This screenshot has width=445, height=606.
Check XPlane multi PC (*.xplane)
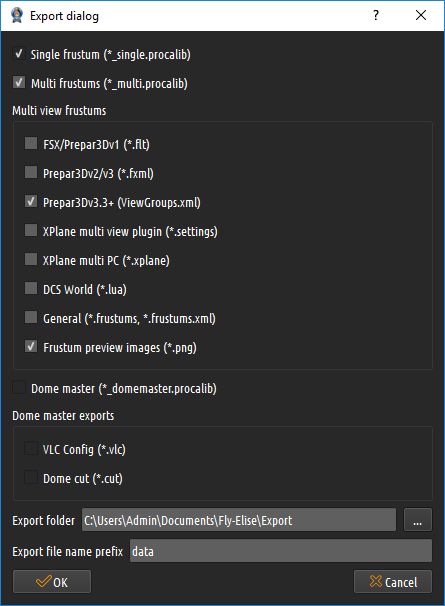(31, 259)
